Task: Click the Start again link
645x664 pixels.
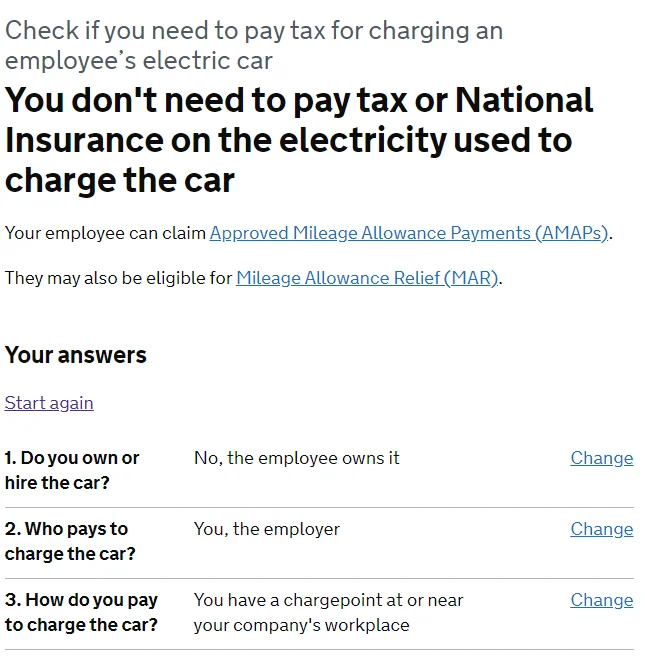Action: click(x=49, y=403)
